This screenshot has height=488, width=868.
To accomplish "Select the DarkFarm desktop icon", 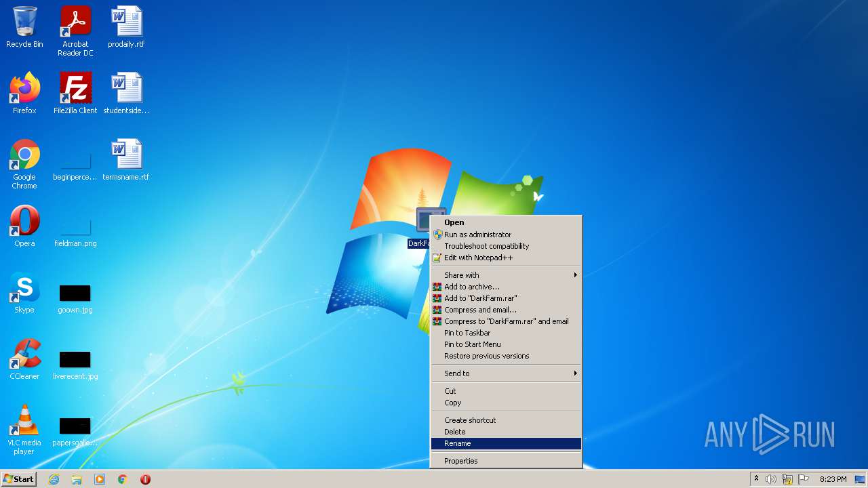I will (422, 228).
